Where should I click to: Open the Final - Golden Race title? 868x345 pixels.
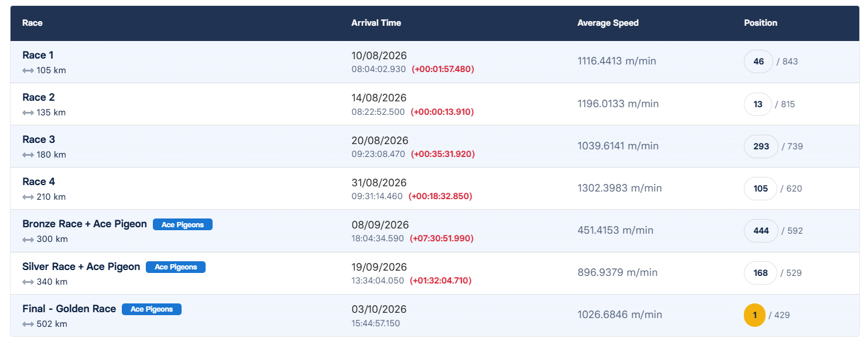coord(69,309)
